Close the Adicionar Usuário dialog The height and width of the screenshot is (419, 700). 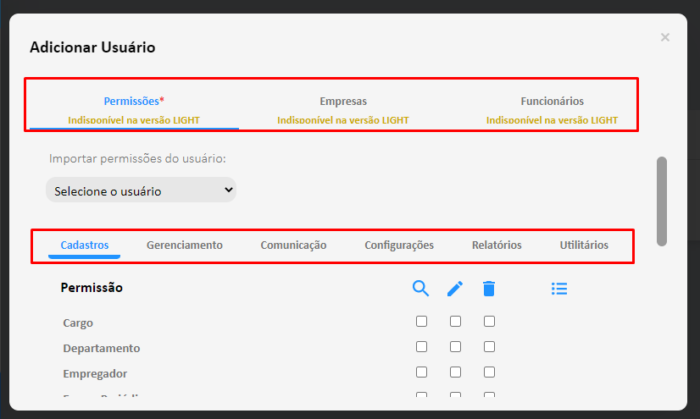pos(665,37)
